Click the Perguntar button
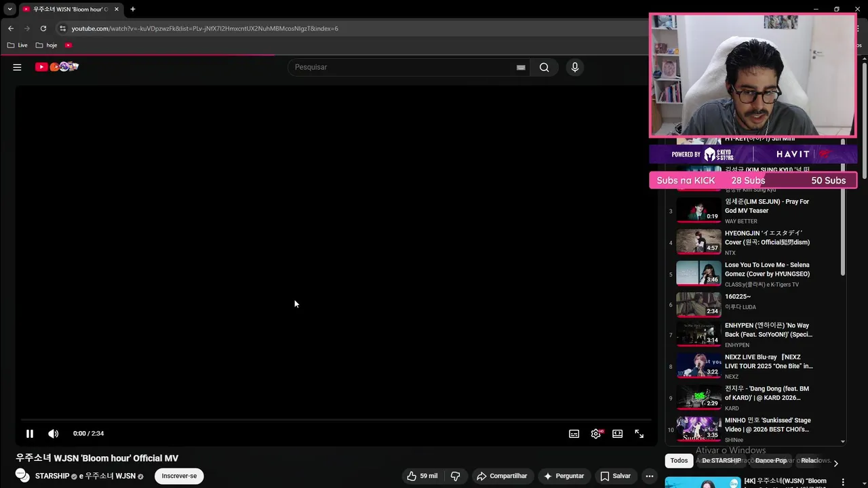The width and height of the screenshot is (868, 488). pos(564,476)
